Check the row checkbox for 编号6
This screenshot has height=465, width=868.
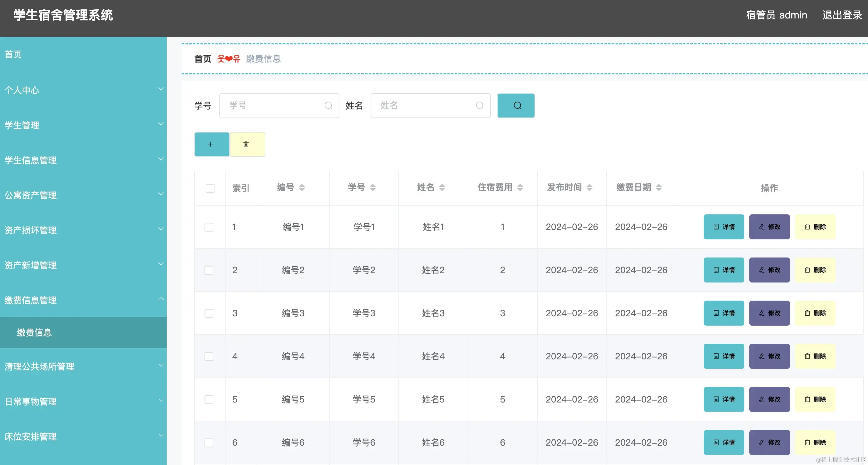click(209, 443)
